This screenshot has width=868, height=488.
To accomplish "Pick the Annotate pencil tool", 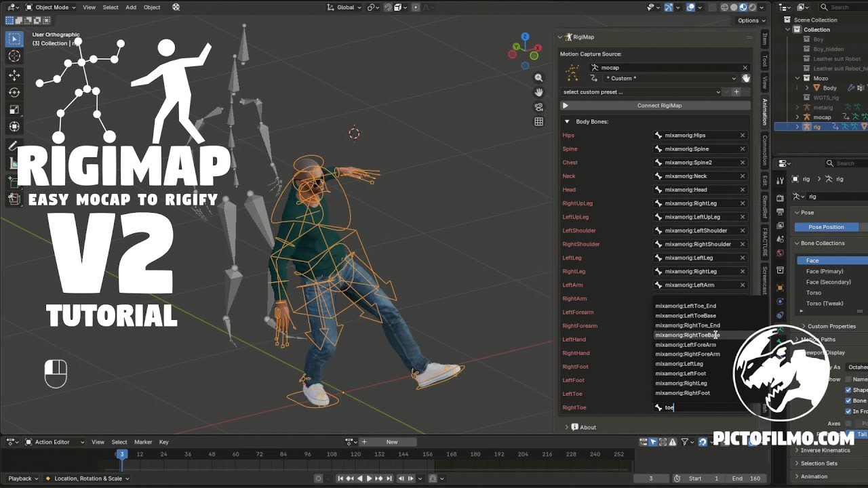I will 13,146.
